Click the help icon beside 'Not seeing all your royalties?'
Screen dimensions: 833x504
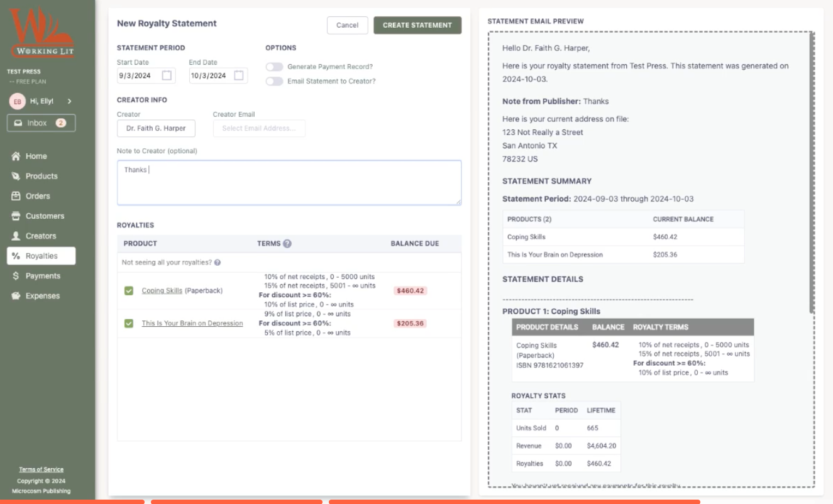(218, 263)
